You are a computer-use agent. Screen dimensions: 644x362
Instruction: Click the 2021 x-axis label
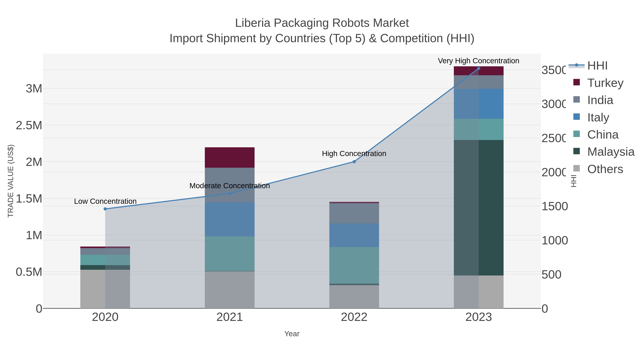(x=230, y=317)
